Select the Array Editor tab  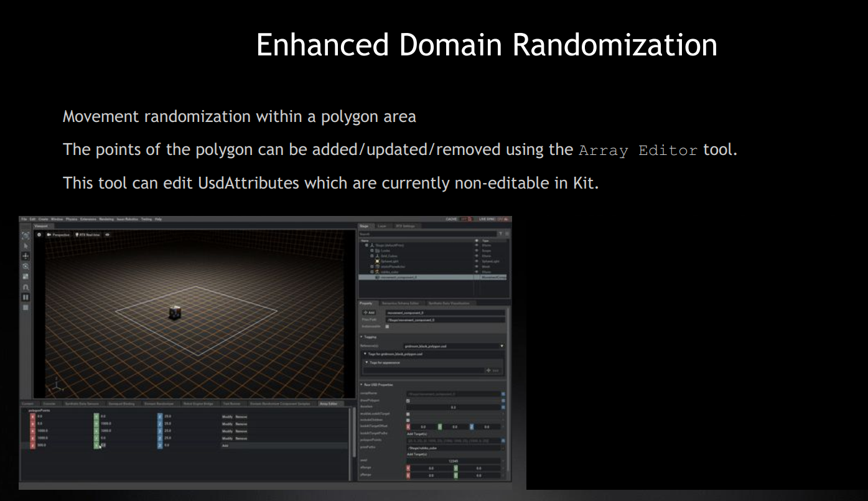pos(329,404)
